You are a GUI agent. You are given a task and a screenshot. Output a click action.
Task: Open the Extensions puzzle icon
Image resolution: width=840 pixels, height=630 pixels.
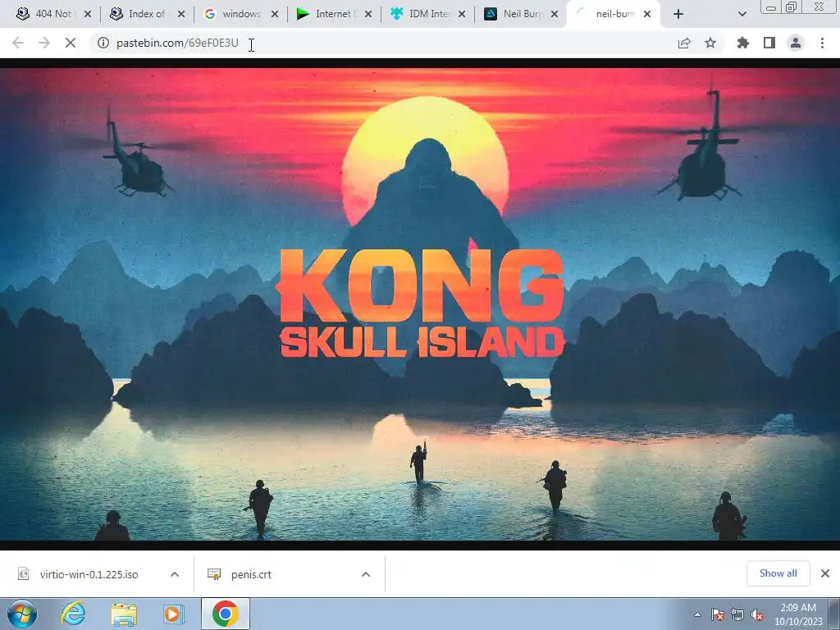[743, 43]
